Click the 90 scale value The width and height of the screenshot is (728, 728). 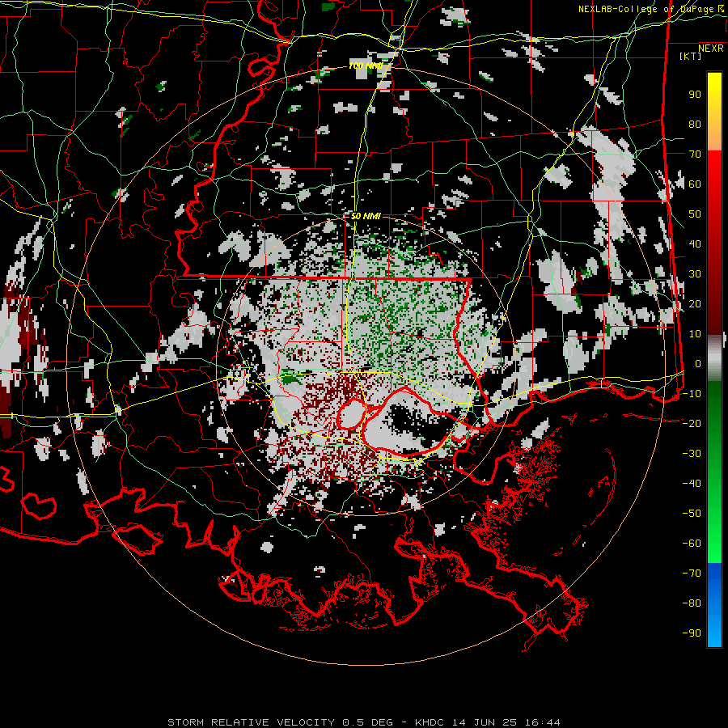695,95
